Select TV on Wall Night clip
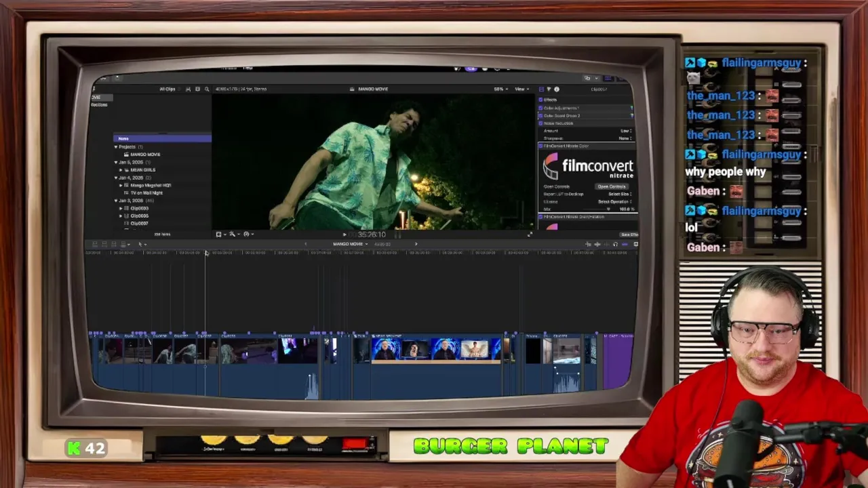The width and height of the screenshot is (868, 488). click(x=146, y=192)
